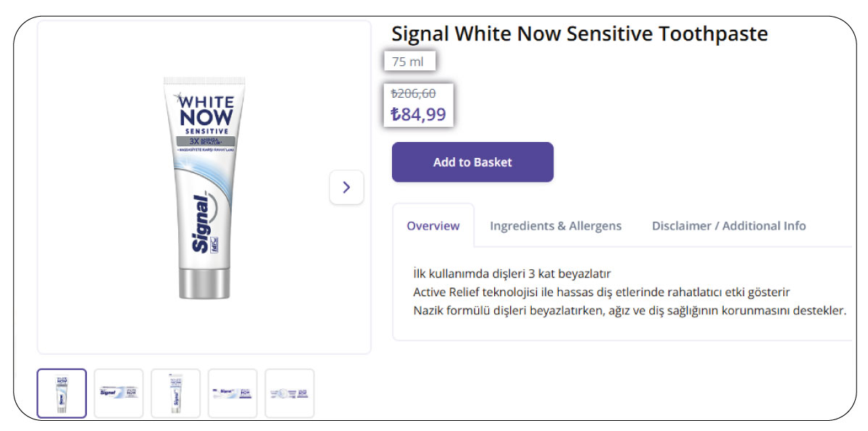View the third thumbnail of the tube
Viewport: 868px width, 431px height.
(x=175, y=393)
